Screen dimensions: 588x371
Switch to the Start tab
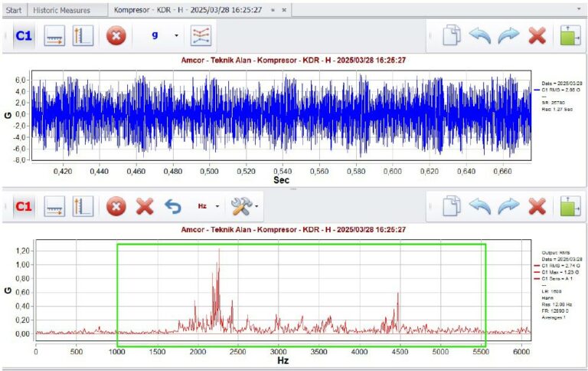(x=14, y=10)
